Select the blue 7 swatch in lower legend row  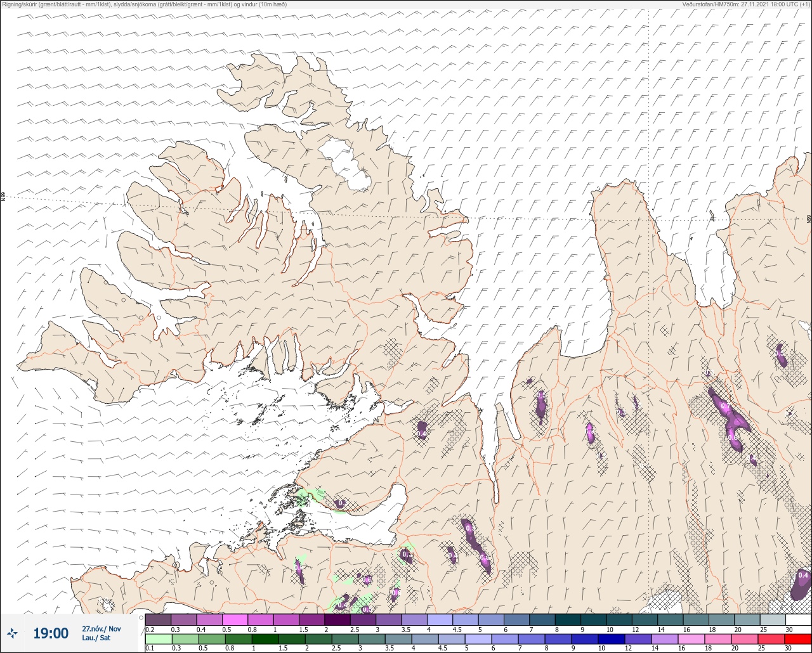coord(532,638)
